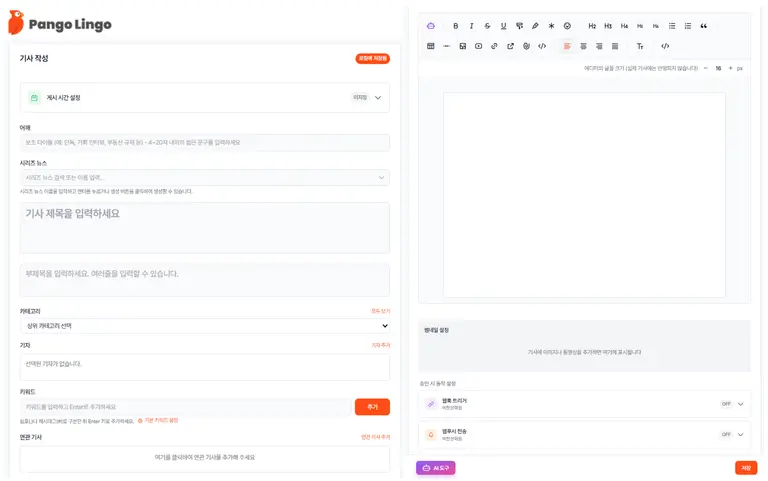Insert a hyperlink with the link icon

point(494,46)
